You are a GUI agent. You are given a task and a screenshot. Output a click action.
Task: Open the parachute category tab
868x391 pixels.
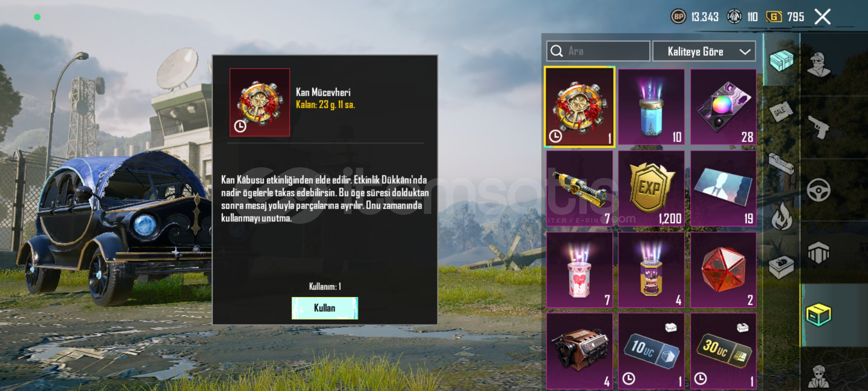pyautogui.click(x=819, y=253)
